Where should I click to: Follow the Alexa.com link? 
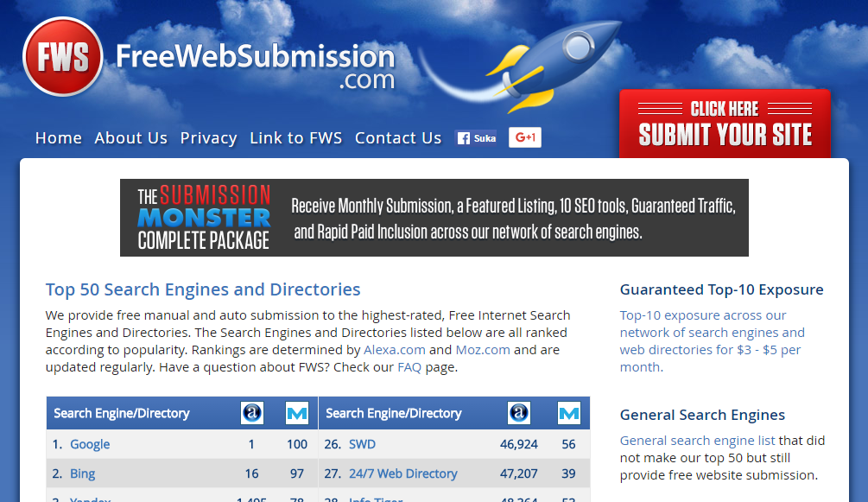coord(394,350)
